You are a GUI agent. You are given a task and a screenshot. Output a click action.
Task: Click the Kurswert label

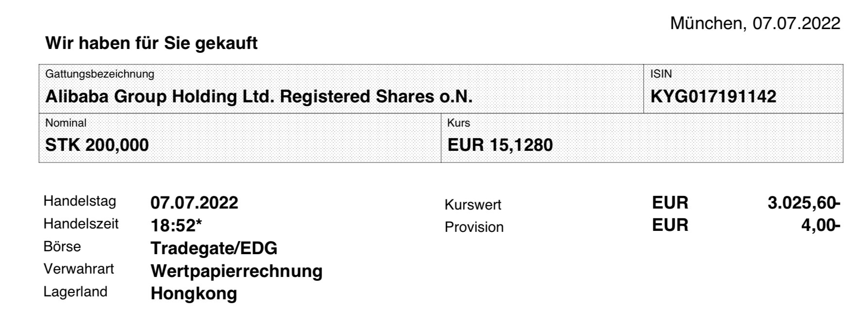pos(473,205)
